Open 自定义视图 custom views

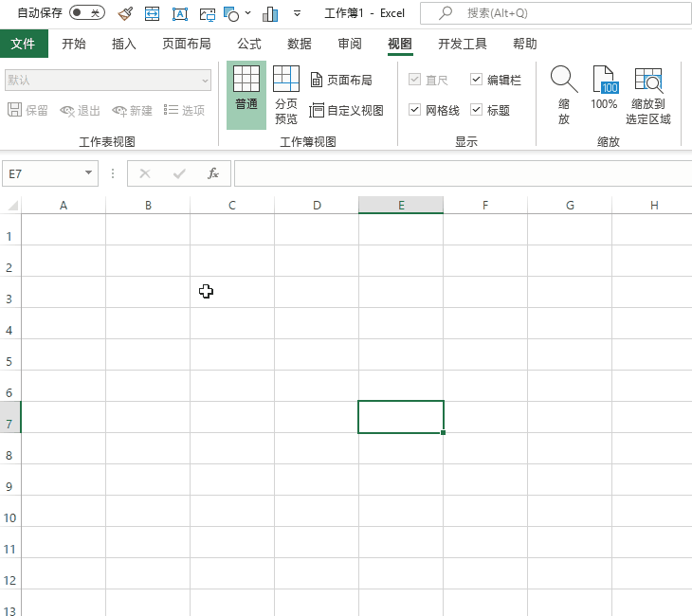pyautogui.click(x=347, y=110)
